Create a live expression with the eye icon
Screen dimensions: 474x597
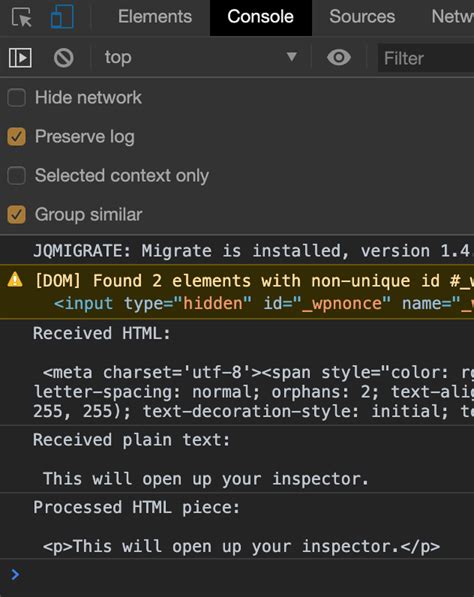tap(339, 57)
